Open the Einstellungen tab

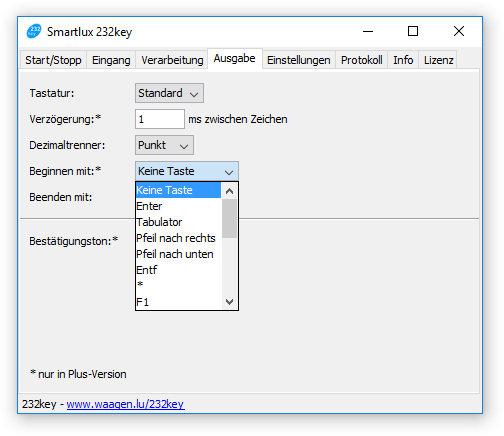[299, 60]
